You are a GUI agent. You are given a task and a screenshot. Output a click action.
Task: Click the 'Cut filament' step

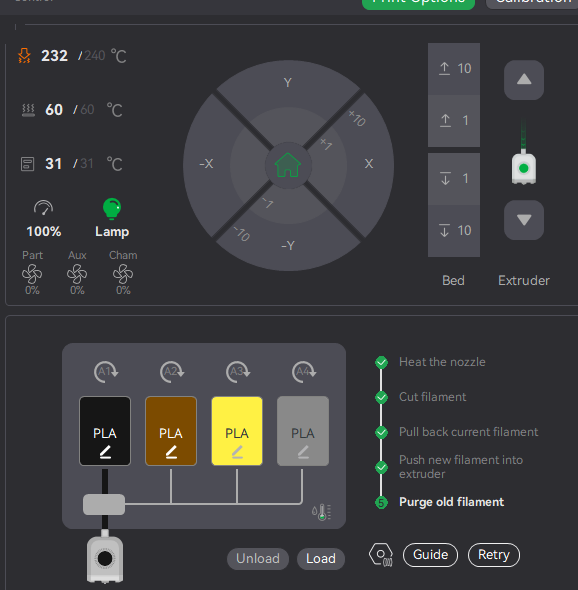tap(432, 397)
